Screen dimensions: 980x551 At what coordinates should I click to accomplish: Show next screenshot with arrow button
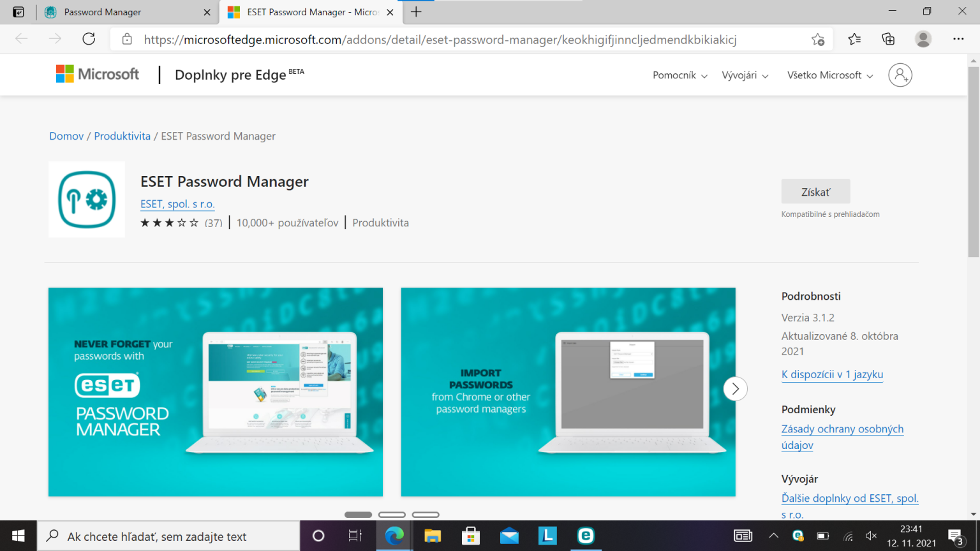coord(735,388)
